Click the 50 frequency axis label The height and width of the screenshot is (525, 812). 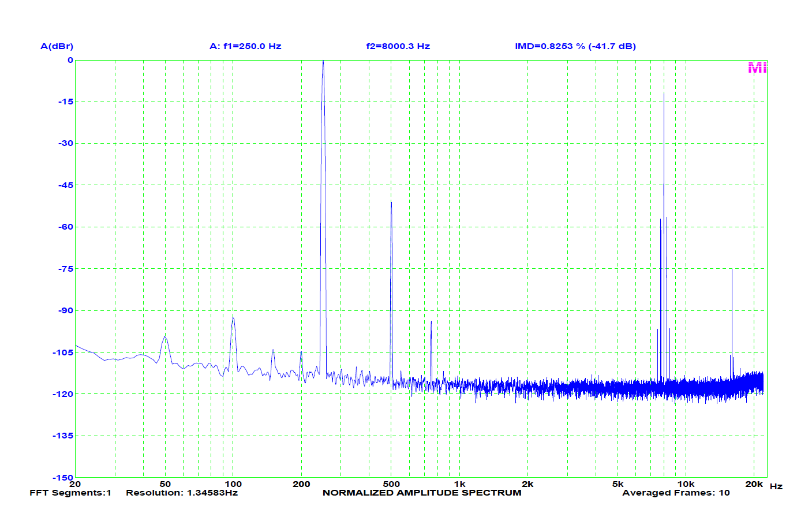click(165, 484)
